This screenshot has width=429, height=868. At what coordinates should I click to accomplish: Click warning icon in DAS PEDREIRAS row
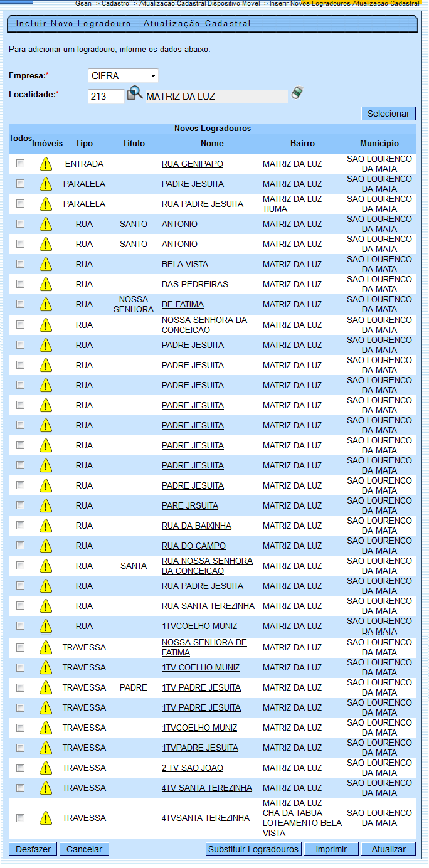(x=46, y=284)
